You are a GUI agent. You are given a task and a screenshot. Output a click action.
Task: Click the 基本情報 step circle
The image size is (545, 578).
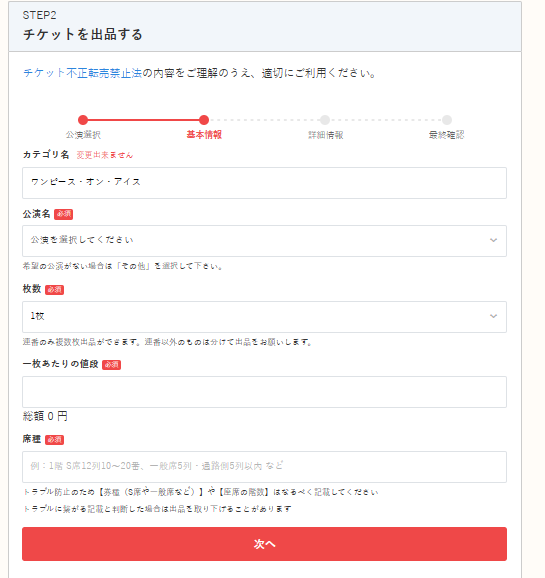tap(204, 120)
